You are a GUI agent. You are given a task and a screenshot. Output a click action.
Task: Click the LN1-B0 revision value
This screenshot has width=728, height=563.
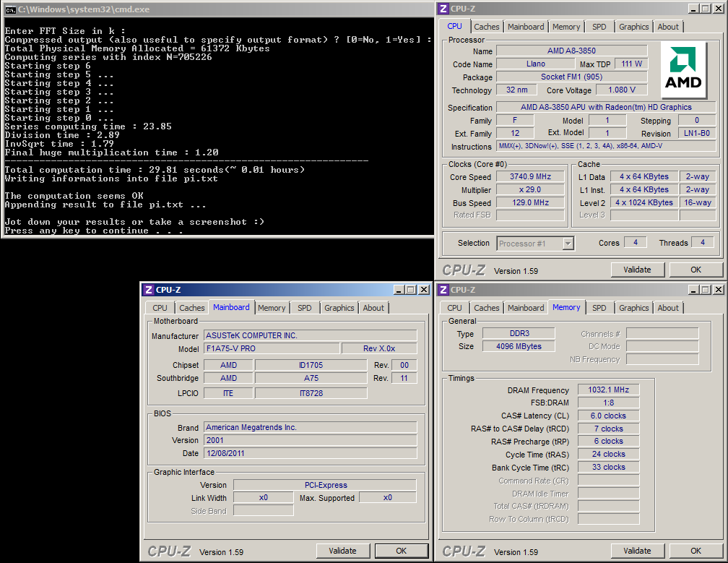(697, 133)
